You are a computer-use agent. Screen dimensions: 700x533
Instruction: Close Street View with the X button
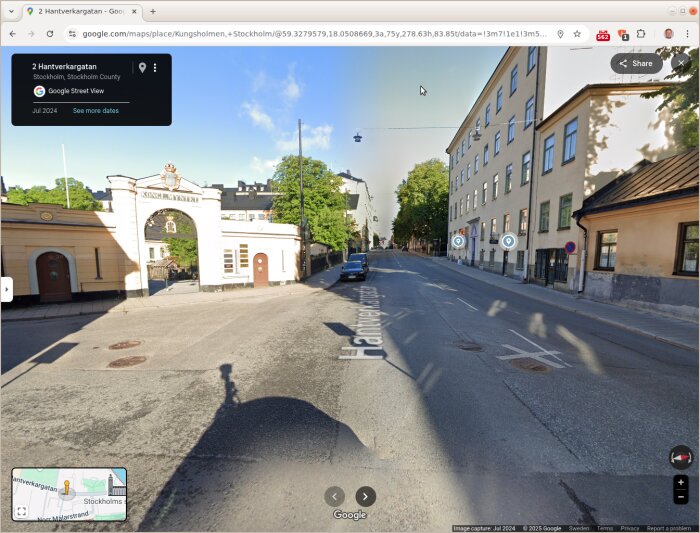point(681,63)
